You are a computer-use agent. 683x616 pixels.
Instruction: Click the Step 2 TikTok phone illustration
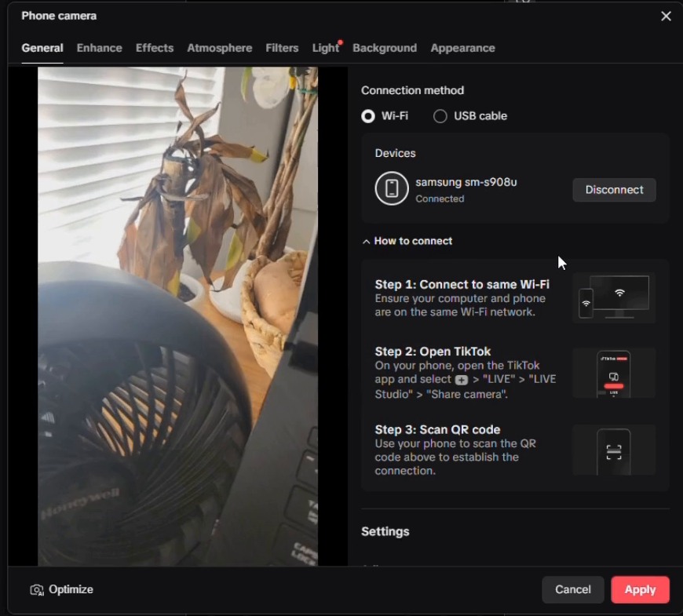614,373
